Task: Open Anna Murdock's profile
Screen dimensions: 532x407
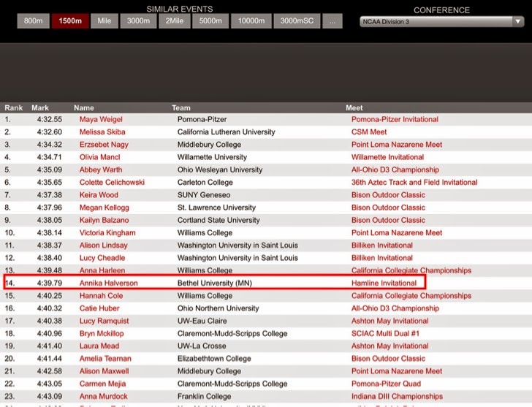Action: tap(104, 396)
